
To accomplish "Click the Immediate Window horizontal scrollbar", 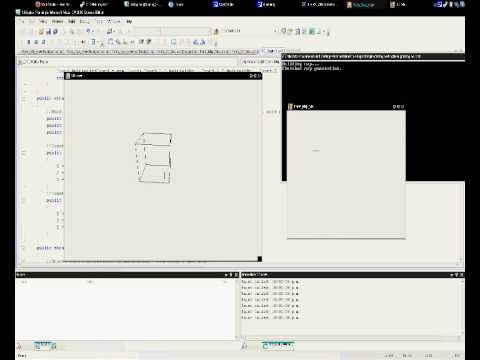I will point(349,338).
